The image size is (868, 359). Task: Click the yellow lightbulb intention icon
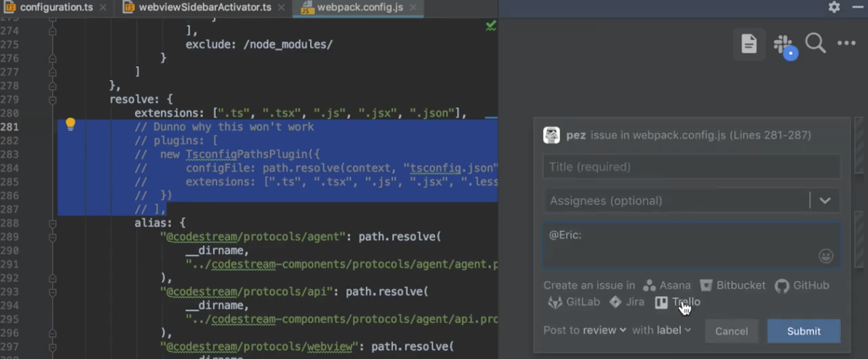tap(70, 124)
